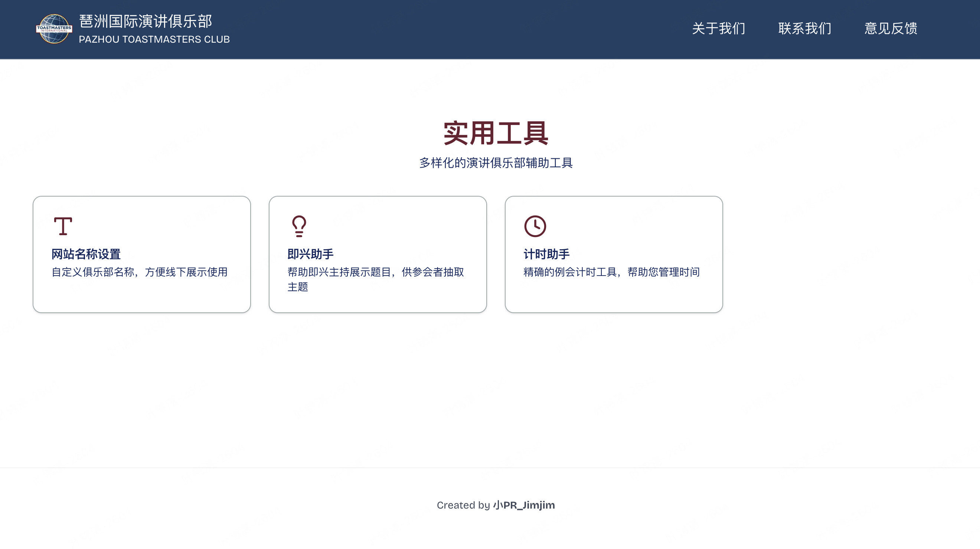Click the 实用工具 heading
The image size is (980, 549).
pyautogui.click(x=496, y=133)
